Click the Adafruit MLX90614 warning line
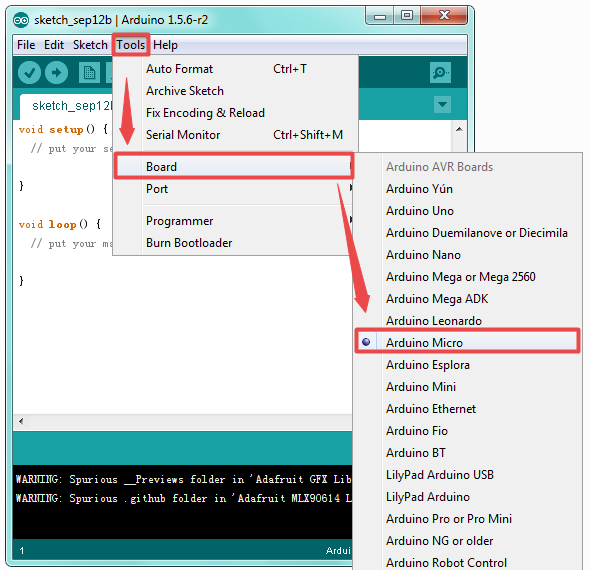 pos(184,498)
